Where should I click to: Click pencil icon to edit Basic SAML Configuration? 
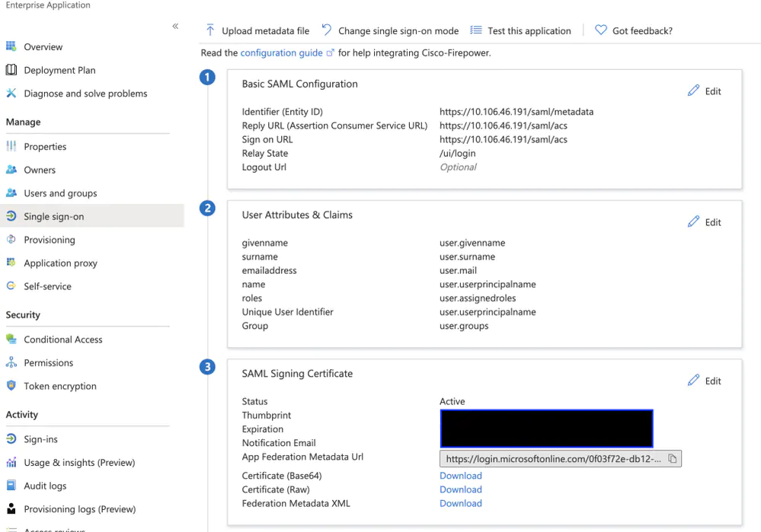(x=693, y=91)
